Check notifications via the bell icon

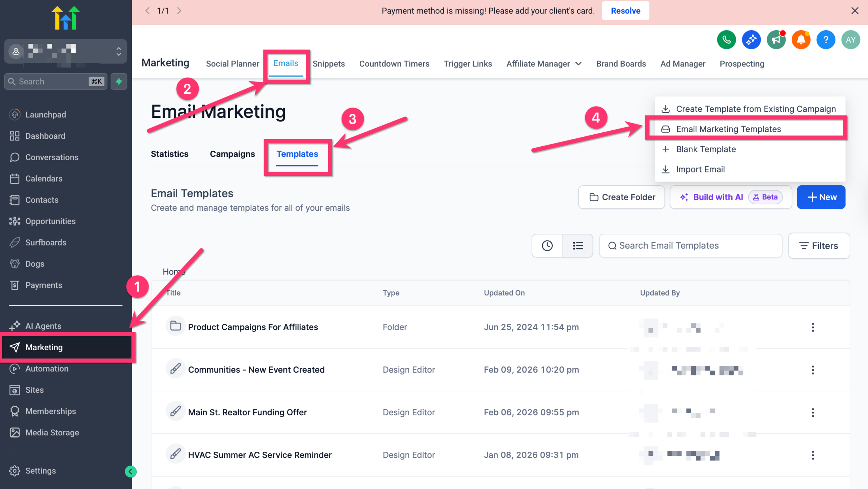click(801, 39)
